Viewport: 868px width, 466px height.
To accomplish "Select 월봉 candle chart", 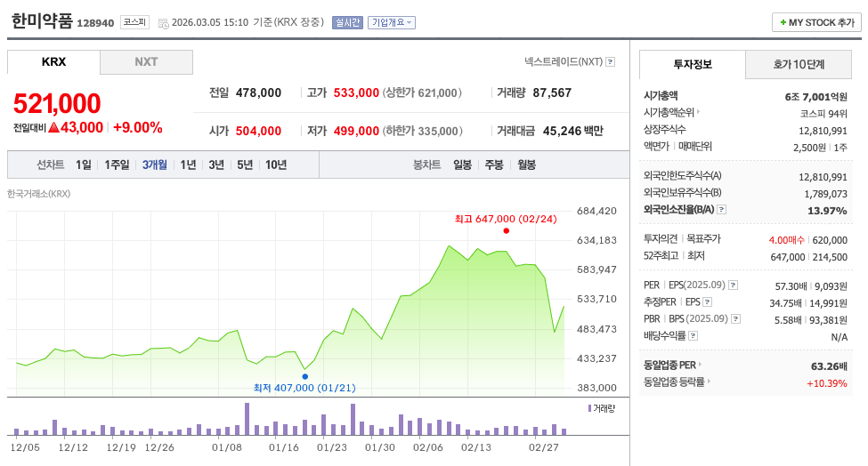I will [x=526, y=165].
